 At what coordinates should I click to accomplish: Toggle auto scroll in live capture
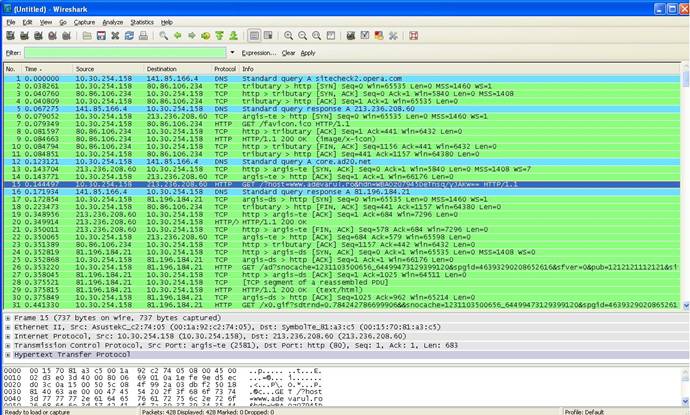(268, 36)
